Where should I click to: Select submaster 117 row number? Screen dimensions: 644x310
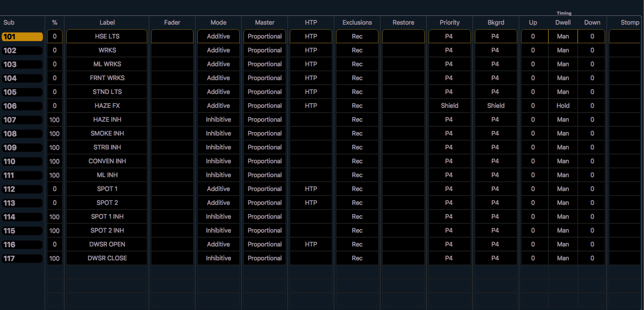tap(22, 258)
